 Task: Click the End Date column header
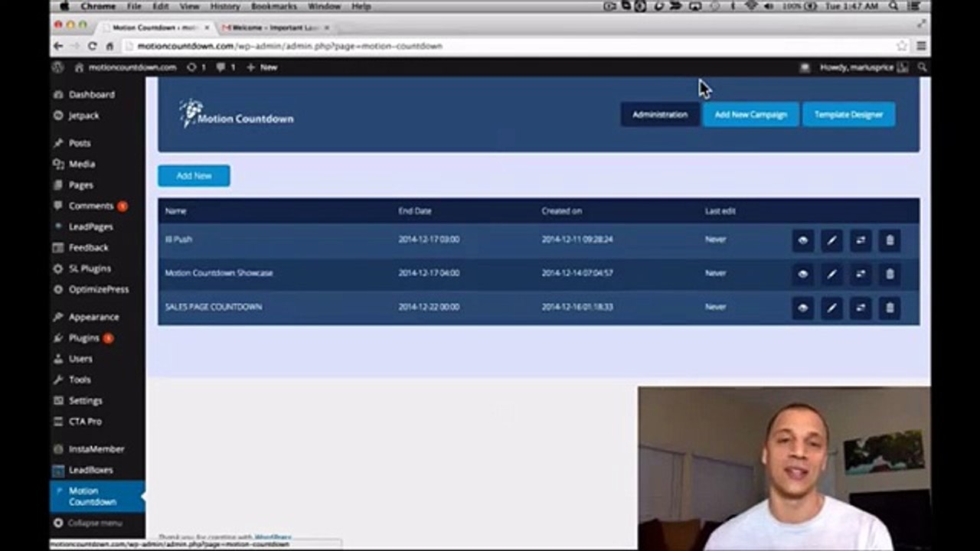(414, 211)
